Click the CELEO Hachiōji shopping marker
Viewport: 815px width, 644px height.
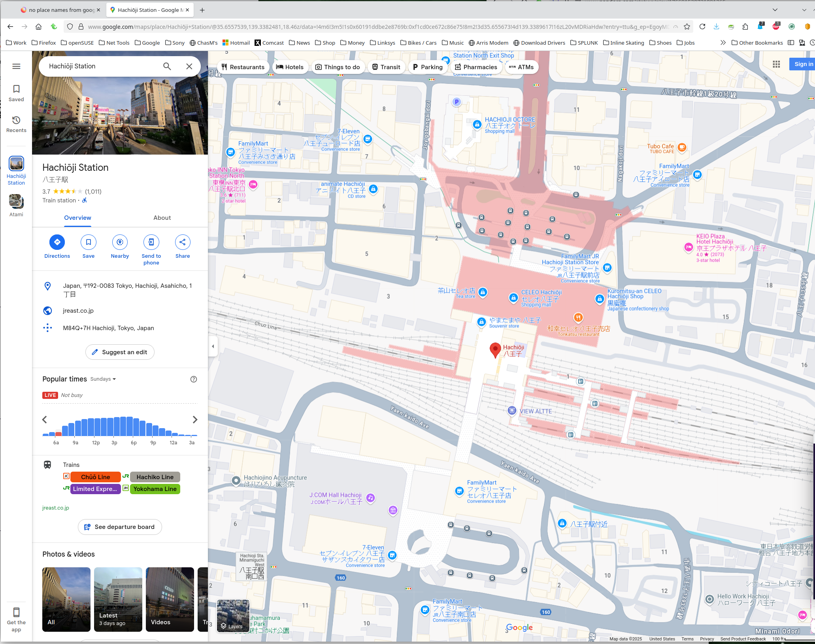tap(513, 298)
